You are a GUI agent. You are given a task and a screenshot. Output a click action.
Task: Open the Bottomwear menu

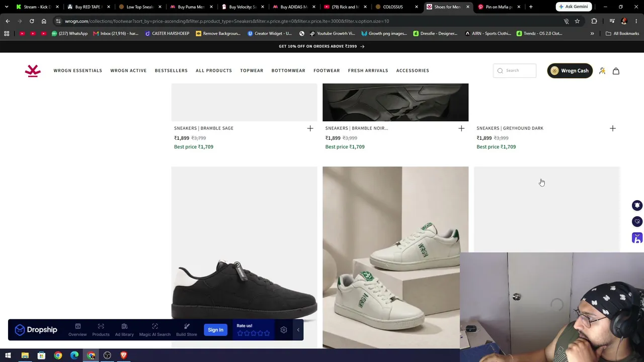(288, 70)
